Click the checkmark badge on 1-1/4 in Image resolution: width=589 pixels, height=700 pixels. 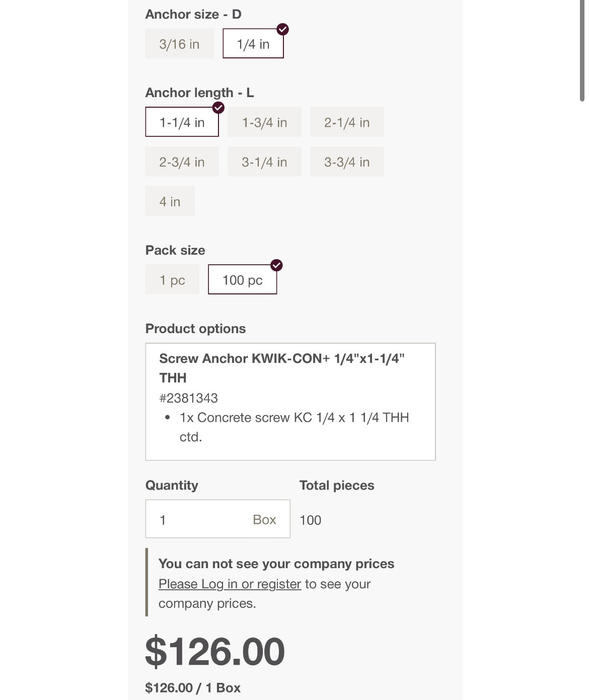tap(218, 108)
